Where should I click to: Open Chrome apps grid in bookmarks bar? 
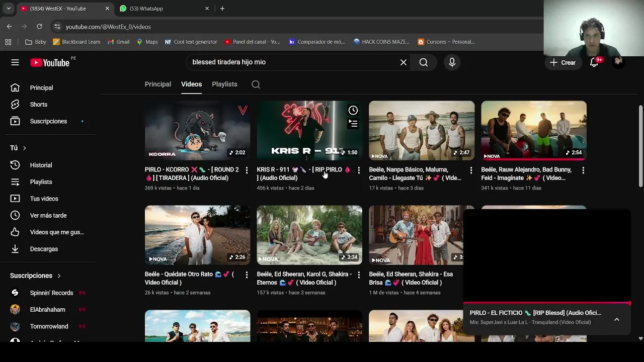click(8, 42)
